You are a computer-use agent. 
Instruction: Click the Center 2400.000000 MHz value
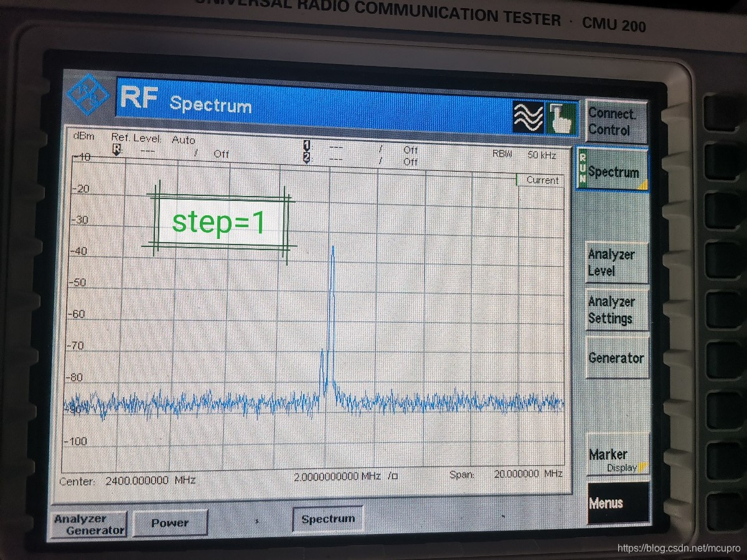coord(150,480)
